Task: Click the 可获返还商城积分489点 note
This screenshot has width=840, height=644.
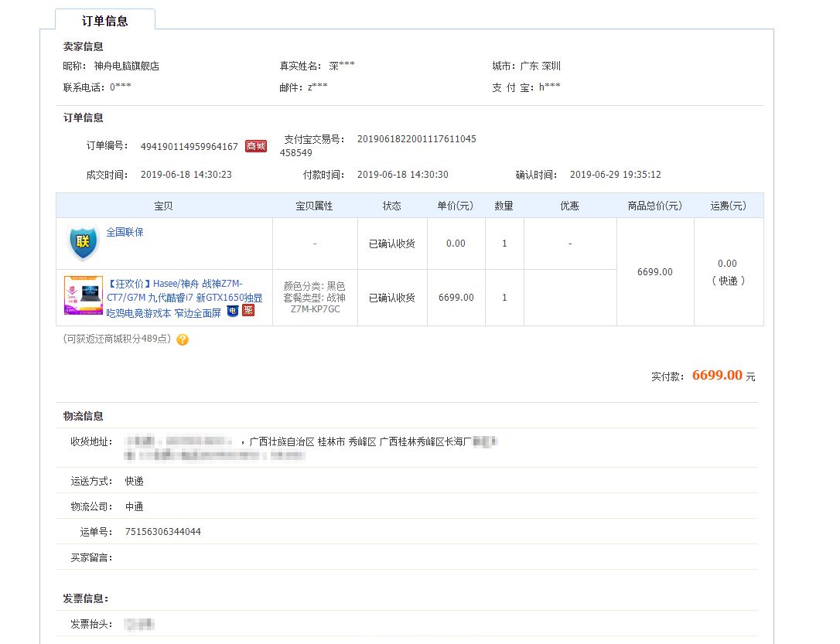Action: [x=118, y=339]
